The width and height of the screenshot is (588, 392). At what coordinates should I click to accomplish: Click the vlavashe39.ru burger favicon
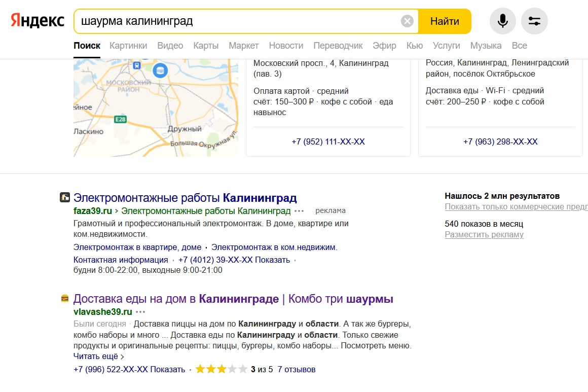point(65,299)
